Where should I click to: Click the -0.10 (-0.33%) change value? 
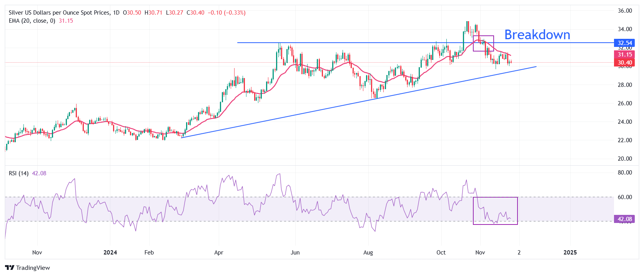226,13
